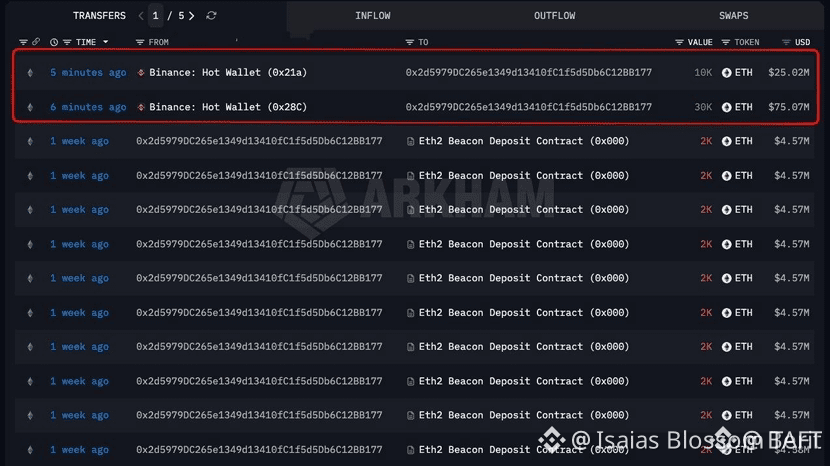Click Ethereum chain icon in 5 minutes row
Image resolution: width=830 pixels, height=466 pixels.
pos(30,73)
